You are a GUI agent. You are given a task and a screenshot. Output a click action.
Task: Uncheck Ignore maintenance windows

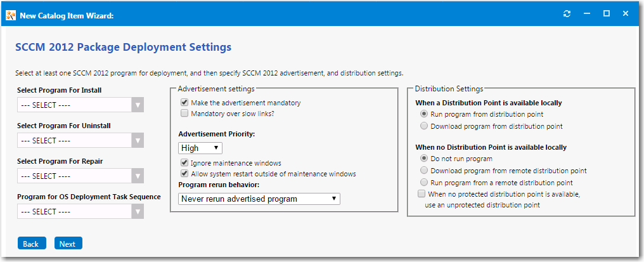[184, 163]
